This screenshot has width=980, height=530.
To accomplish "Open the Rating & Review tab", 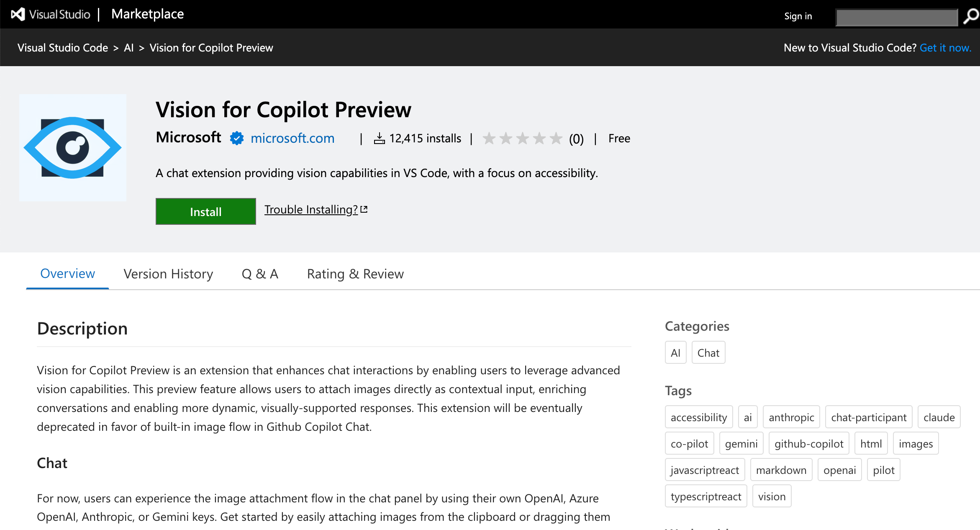I will pos(355,273).
